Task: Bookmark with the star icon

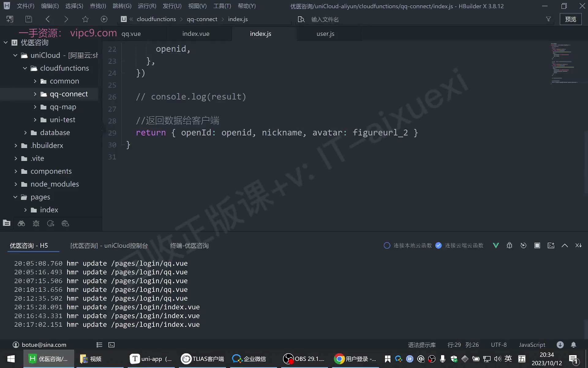Action: coord(85,19)
